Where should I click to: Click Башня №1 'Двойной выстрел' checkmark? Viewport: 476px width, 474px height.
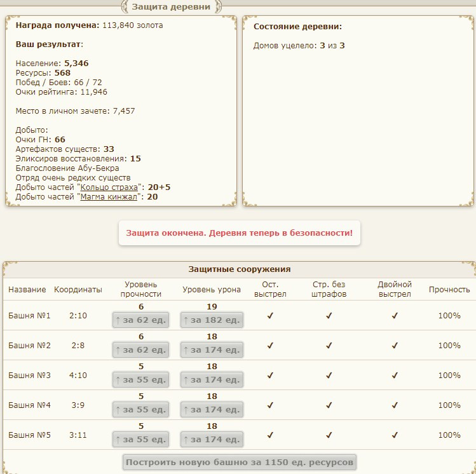(x=395, y=315)
